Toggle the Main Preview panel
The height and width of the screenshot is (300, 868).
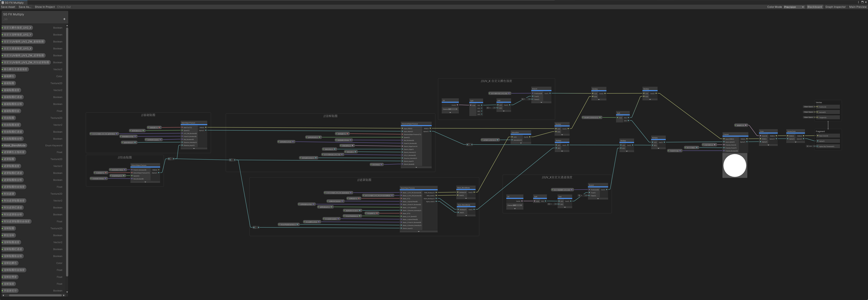point(858,7)
